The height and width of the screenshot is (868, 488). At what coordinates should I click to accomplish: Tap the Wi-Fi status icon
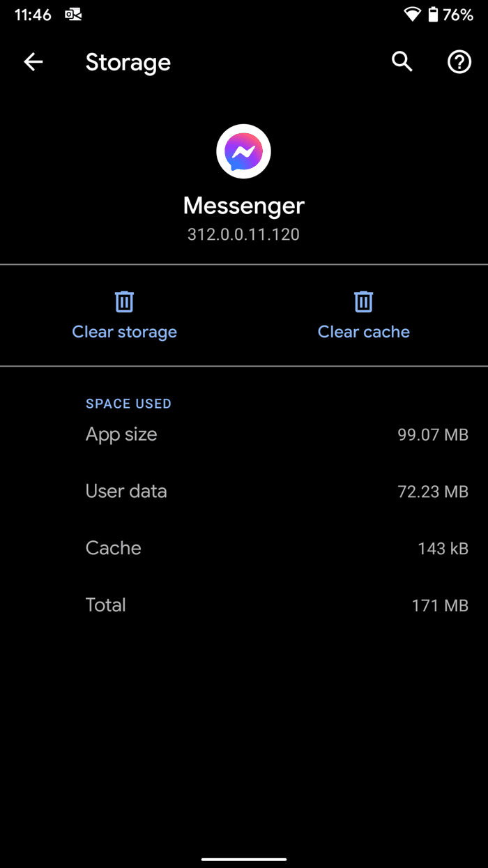(413, 15)
